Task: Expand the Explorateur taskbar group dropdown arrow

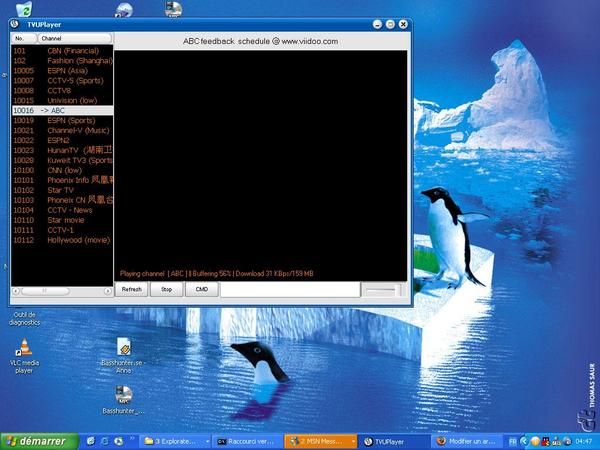Action: pos(207,442)
